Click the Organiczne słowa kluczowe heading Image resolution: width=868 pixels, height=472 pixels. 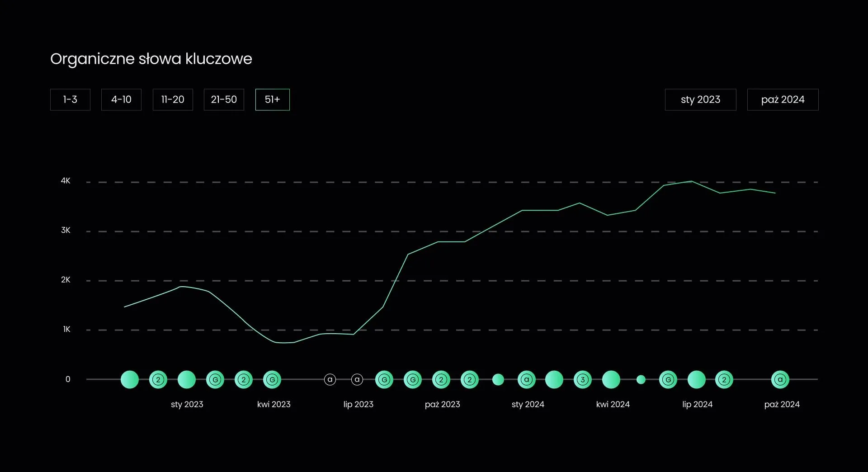[151, 59]
